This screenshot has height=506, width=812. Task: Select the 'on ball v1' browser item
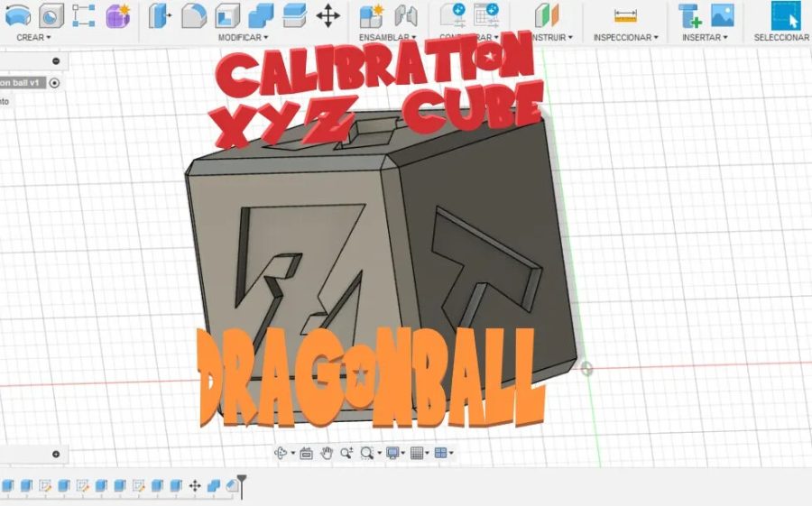[23, 83]
